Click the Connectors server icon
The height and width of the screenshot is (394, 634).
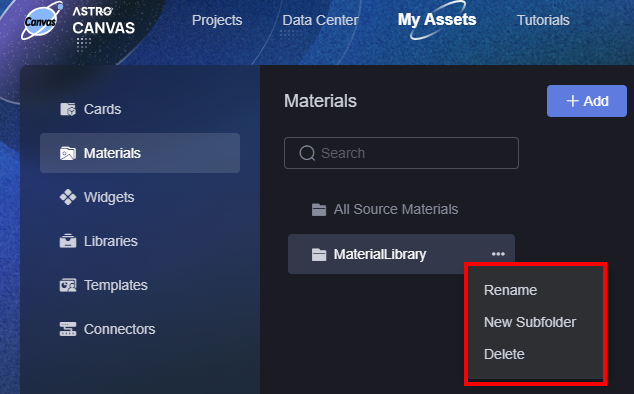click(68, 329)
